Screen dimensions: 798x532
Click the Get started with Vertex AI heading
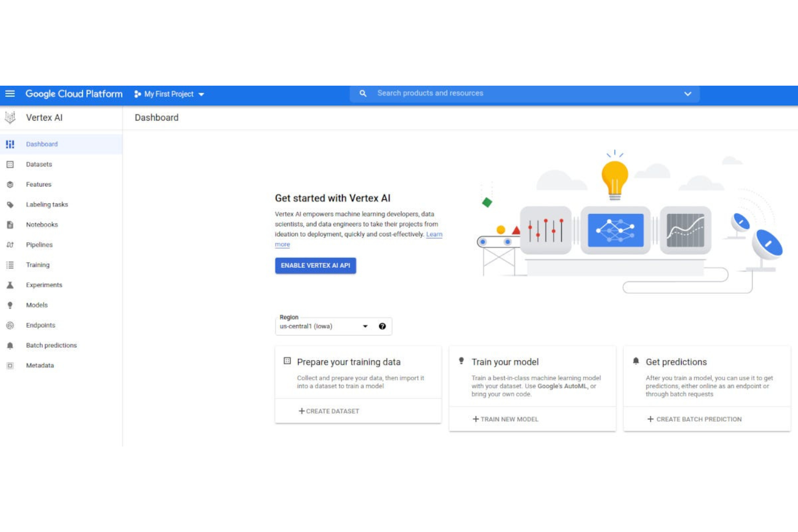[x=333, y=198]
